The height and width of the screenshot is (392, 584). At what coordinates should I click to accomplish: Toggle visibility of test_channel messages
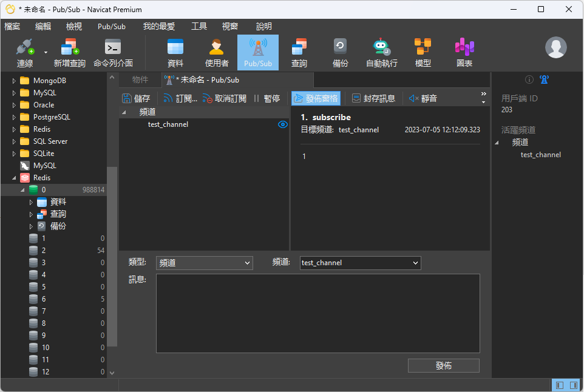(282, 124)
